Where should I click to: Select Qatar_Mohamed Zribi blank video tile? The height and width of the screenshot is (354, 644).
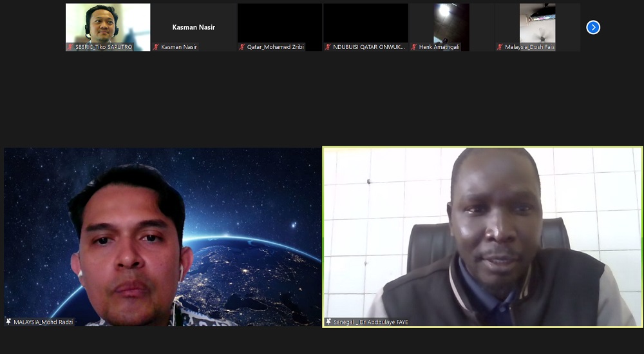(279, 23)
